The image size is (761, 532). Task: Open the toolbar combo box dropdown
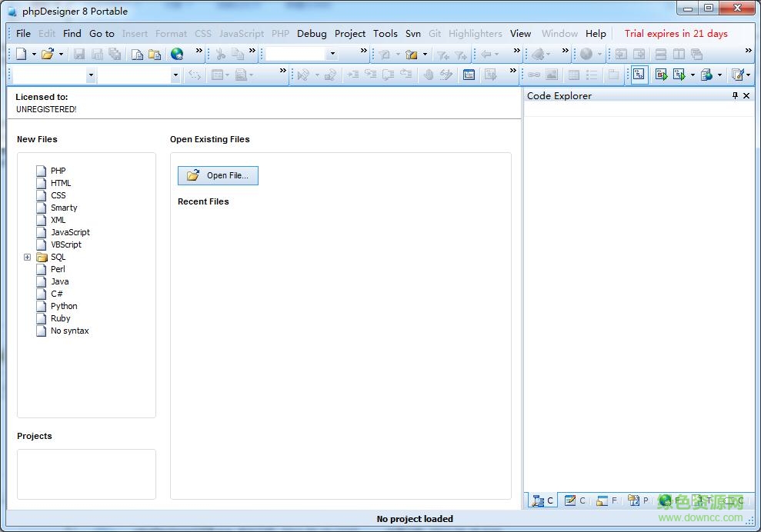click(x=332, y=54)
